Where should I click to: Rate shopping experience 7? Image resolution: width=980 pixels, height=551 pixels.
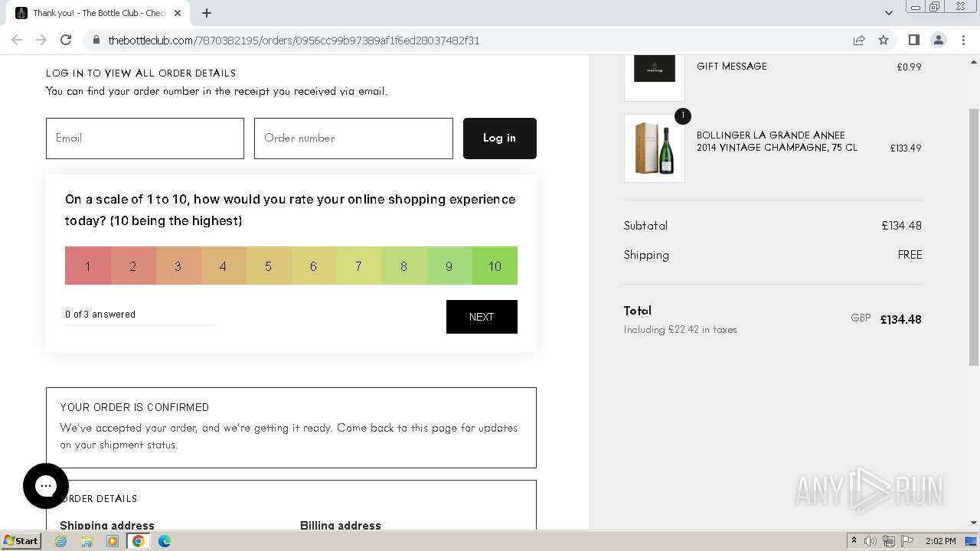pyautogui.click(x=358, y=266)
